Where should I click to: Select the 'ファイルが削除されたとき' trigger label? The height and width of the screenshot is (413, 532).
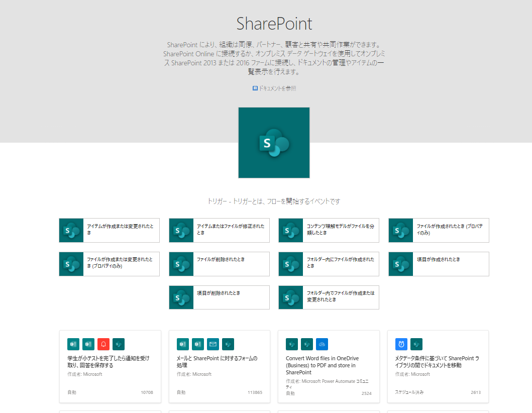click(x=221, y=259)
